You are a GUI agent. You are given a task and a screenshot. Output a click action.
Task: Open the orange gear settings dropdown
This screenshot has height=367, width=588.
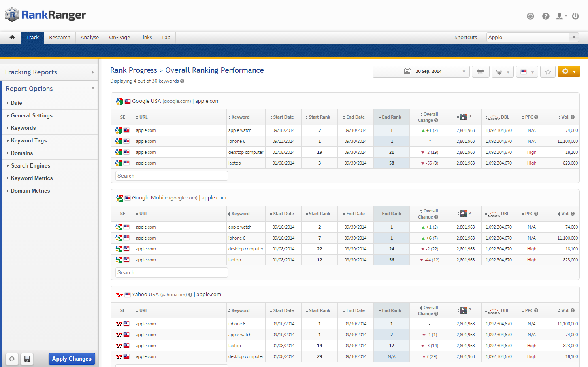(x=569, y=72)
